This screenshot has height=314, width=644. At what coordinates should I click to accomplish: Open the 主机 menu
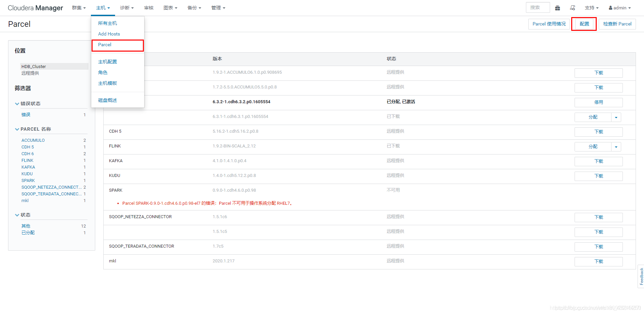(x=103, y=8)
